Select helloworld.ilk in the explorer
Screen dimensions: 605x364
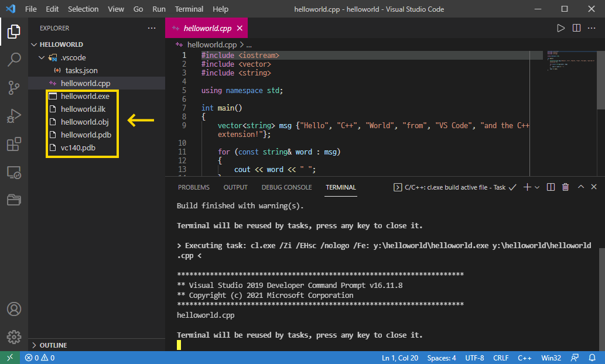pyautogui.click(x=97, y=109)
